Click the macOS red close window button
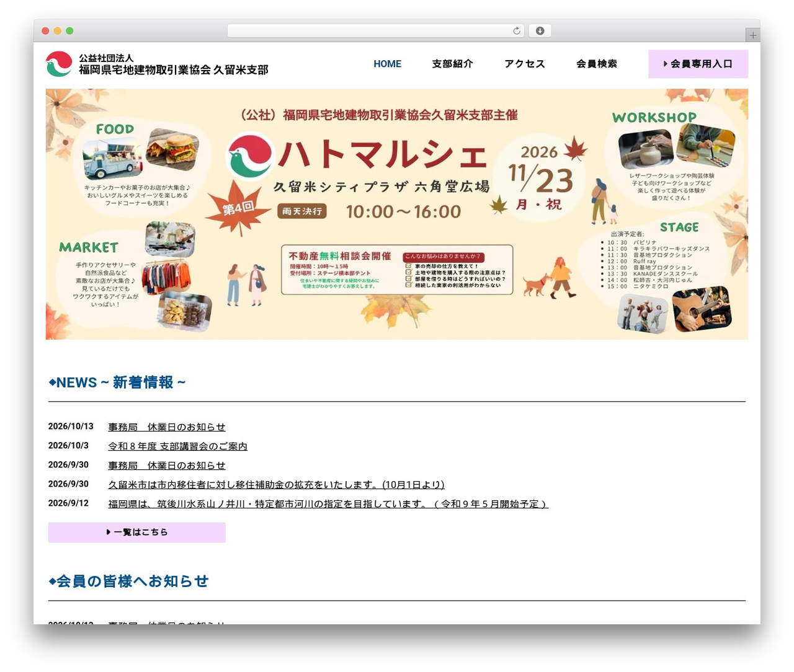This screenshot has height=672, width=794. [45, 30]
